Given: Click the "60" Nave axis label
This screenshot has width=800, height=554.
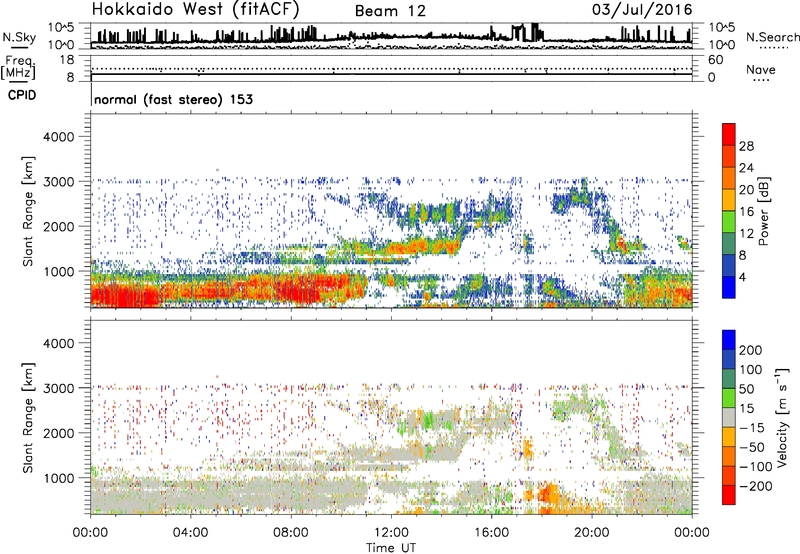Looking at the screenshot, I should (715, 60).
